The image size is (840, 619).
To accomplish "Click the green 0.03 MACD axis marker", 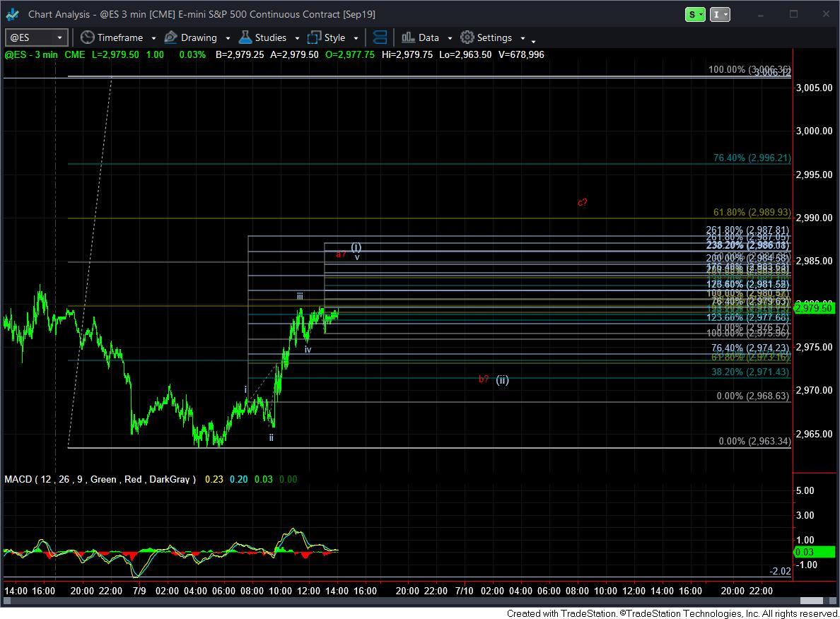I will click(814, 552).
